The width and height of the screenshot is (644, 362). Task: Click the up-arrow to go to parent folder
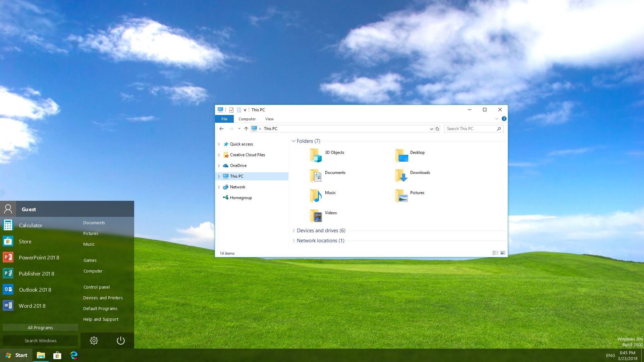(x=246, y=129)
